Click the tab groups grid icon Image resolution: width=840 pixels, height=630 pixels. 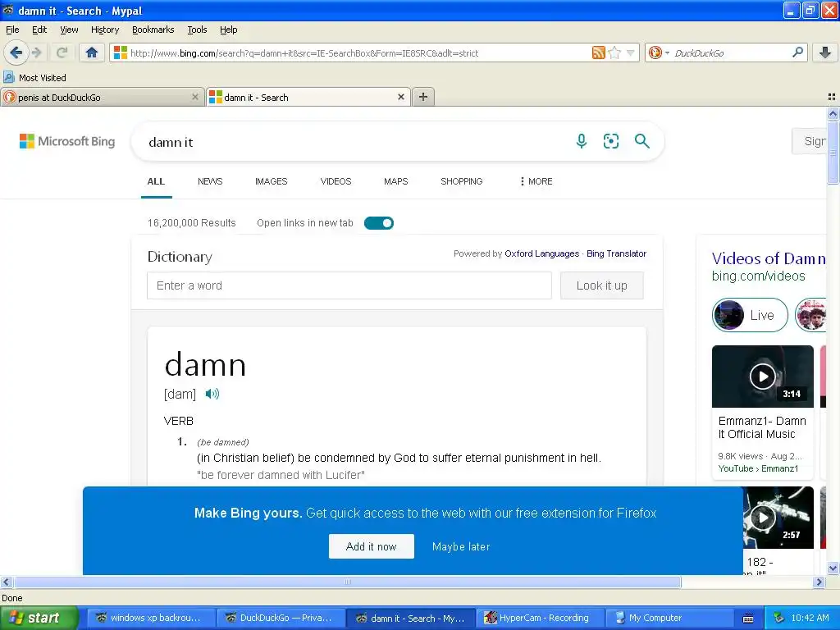832,97
